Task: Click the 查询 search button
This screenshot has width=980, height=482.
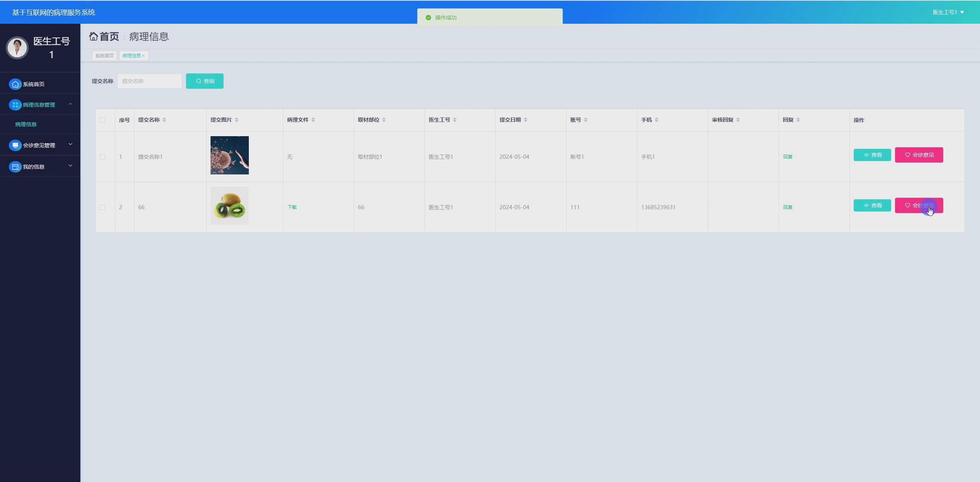Action: pos(205,81)
